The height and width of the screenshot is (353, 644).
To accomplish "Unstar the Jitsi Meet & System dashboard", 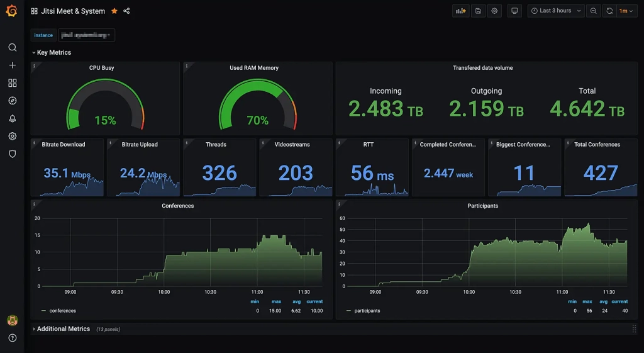I will (114, 11).
